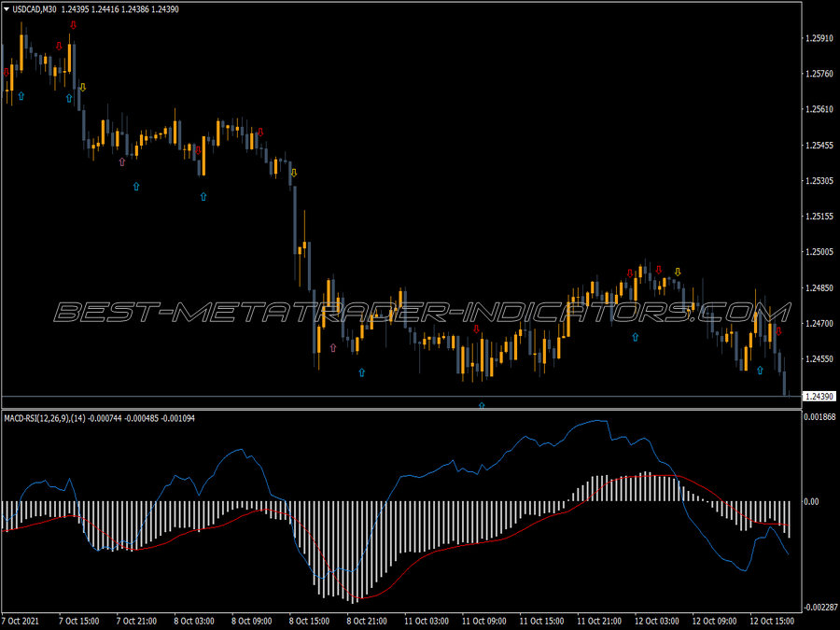Click the 0.00 indicator zero level label
This screenshot has width=840, height=630.
(x=812, y=501)
